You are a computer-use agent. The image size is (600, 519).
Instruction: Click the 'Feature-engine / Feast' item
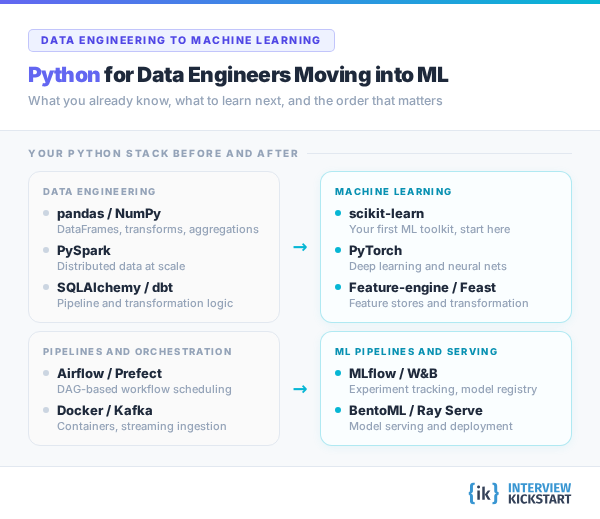pyautogui.click(x=422, y=287)
